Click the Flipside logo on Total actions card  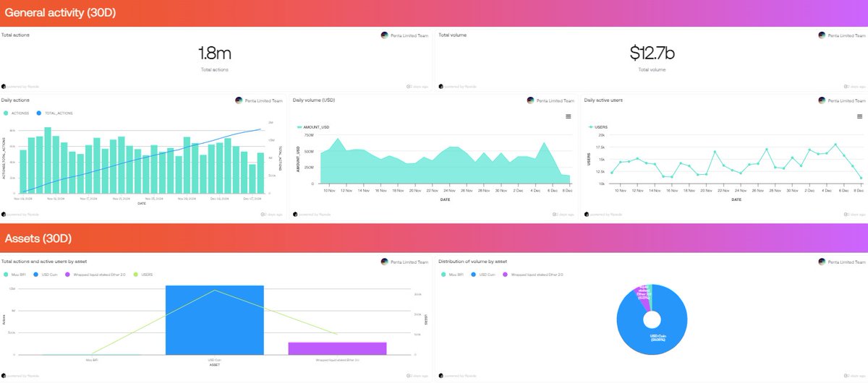point(4,86)
